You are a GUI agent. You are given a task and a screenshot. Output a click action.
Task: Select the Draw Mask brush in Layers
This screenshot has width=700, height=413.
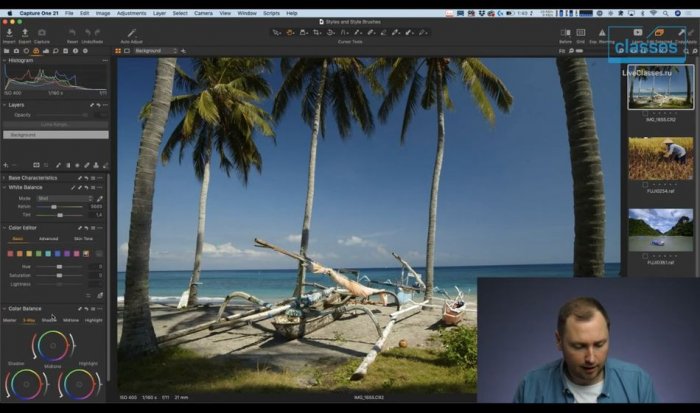[58, 165]
